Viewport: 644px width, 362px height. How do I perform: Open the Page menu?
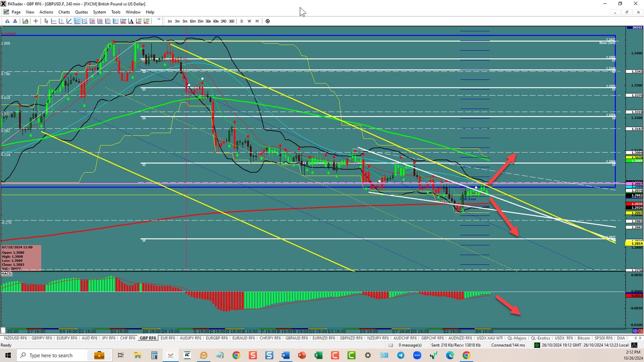coord(16,12)
